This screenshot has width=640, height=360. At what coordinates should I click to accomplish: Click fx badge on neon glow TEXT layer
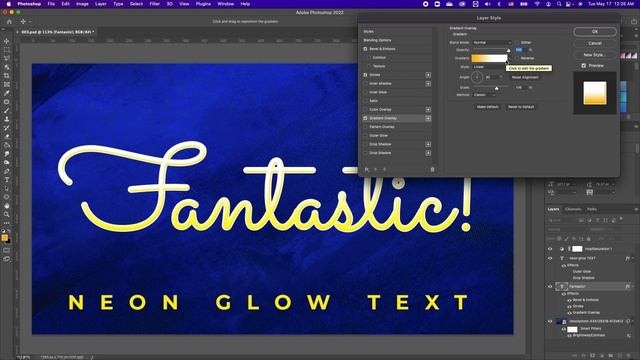point(628,258)
